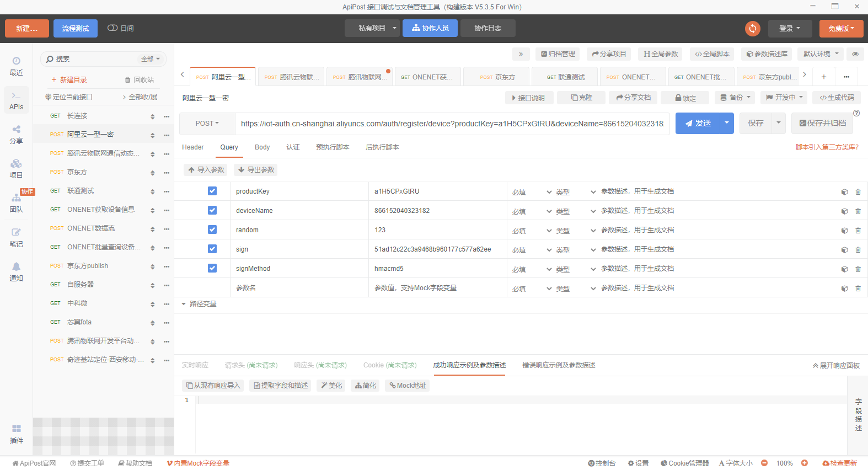Open the 错误响应示例及参数描述 tab

[559, 365]
